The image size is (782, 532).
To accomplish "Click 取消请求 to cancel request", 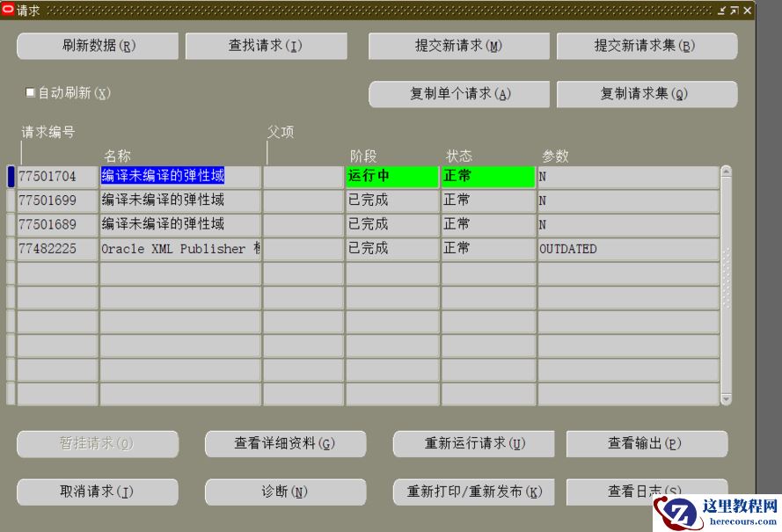I will (x=97, y=492).
